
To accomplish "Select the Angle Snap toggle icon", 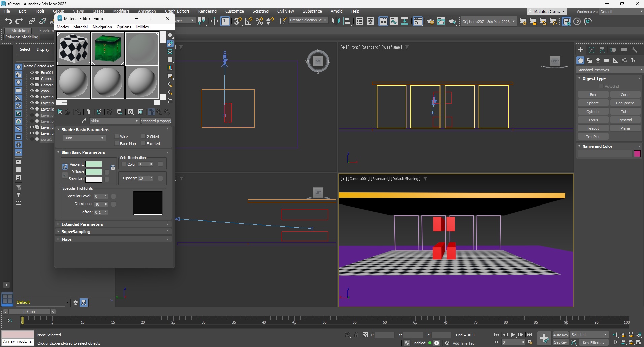I will (x=248, y=21).
